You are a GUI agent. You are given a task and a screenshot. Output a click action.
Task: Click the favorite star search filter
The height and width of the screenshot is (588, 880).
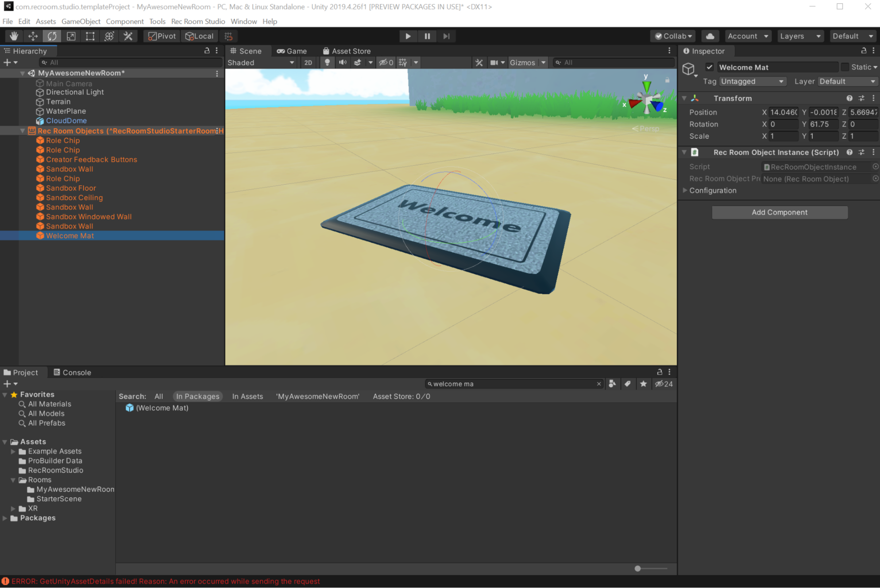[x=643, y=384]
